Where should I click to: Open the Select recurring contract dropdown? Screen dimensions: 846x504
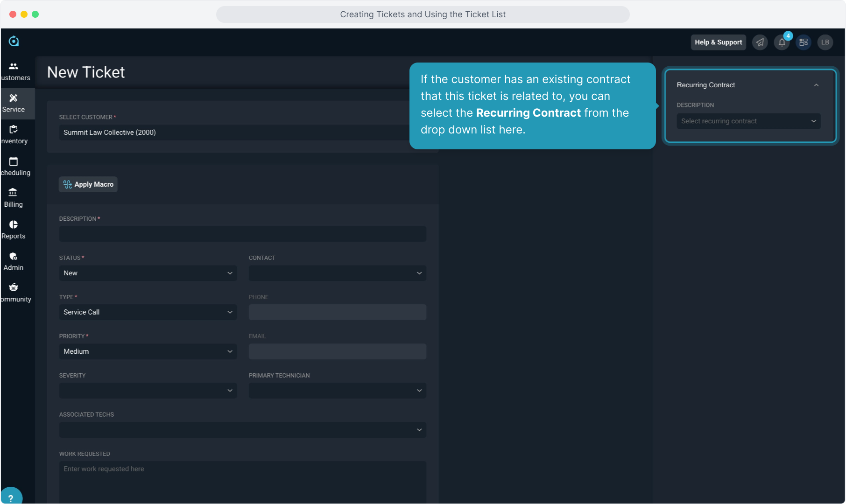(x=748, y=121)
